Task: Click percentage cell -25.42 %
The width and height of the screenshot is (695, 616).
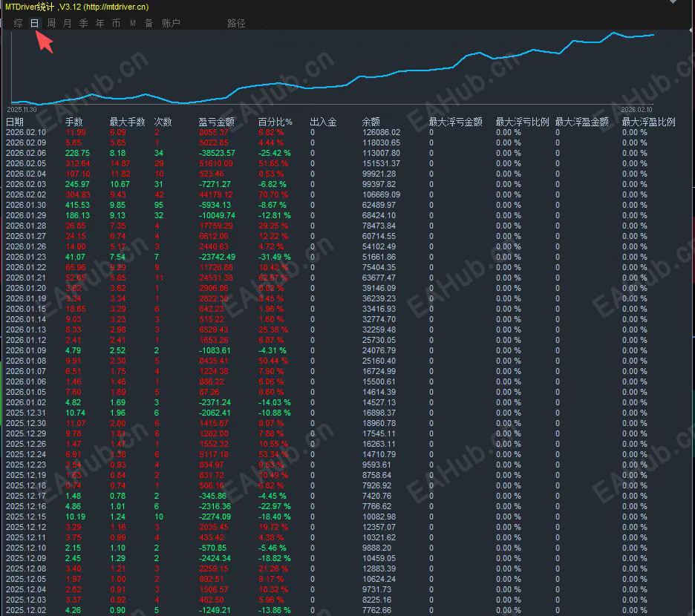Action: click(x=275, y=153)
